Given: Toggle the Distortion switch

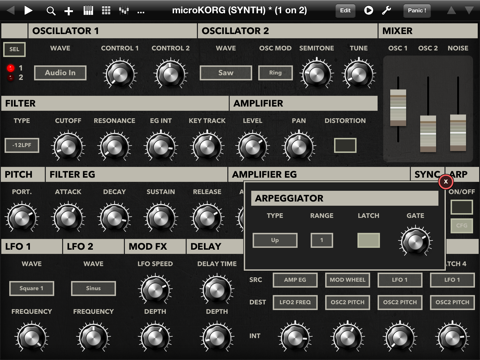Looking at the screenshot, I should [345, 145].
